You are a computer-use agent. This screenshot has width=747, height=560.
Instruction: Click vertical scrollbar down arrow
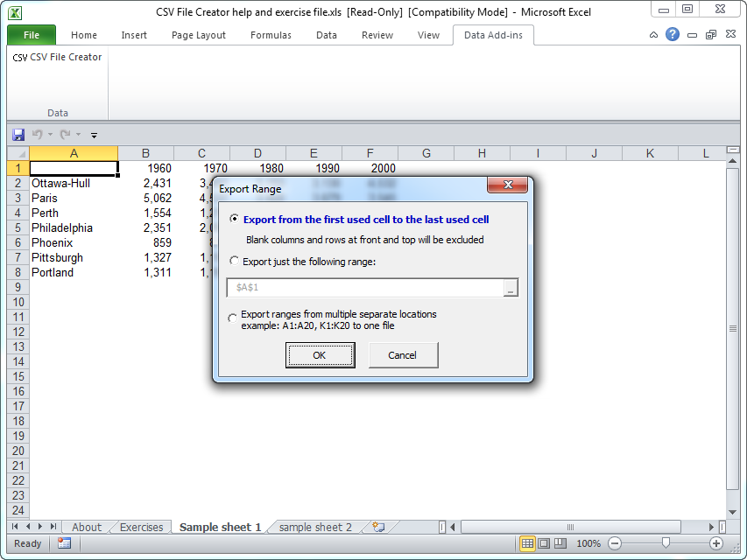pos(733,513)
